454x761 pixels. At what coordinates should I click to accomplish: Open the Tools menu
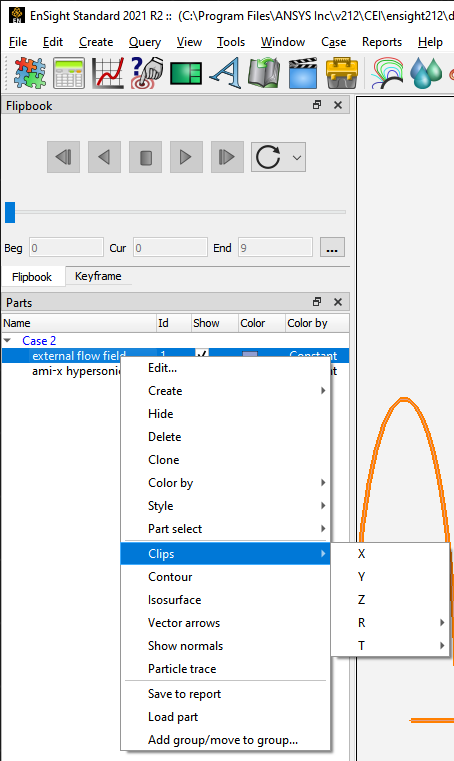pos(231,42)
